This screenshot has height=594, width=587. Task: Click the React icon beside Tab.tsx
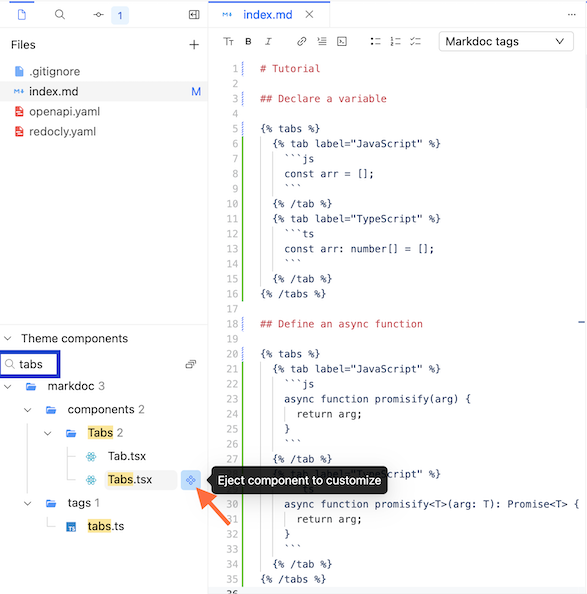click(x=91, y=456)
